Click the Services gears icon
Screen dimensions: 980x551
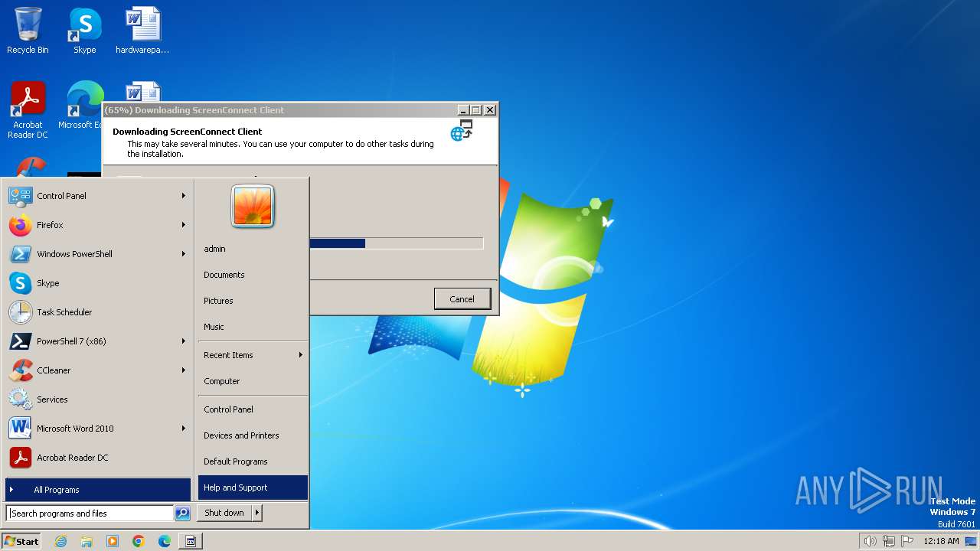(x=20, y=399)
